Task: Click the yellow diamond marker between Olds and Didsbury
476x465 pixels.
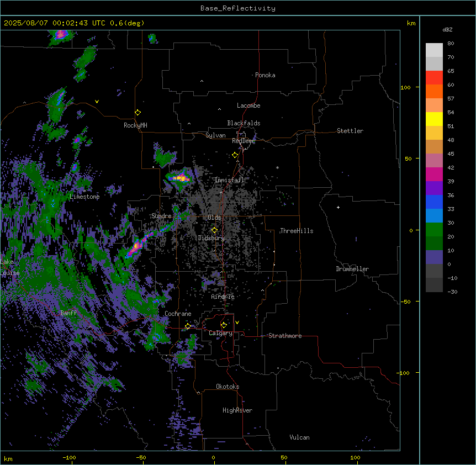Action: (215, 230)
